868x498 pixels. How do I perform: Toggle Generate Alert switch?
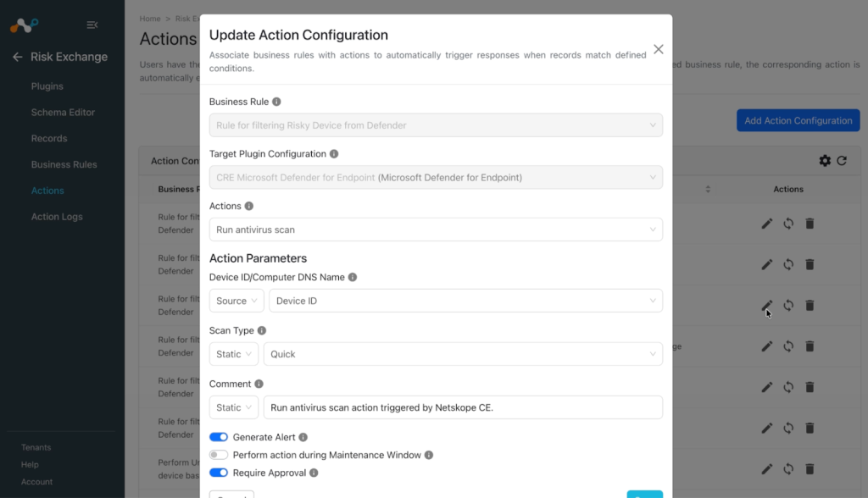pyautogui.click(x=219, y=437)
